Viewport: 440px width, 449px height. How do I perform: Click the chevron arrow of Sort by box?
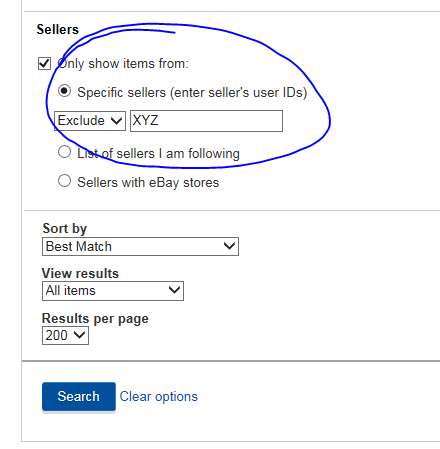[229, 246]
